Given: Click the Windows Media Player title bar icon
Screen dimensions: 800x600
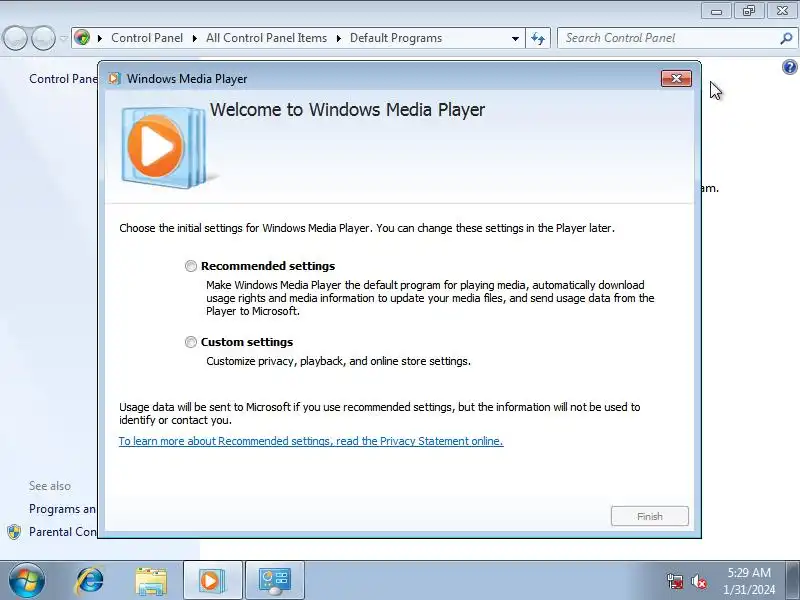Looking at the screenshot, I should (114, 79).
